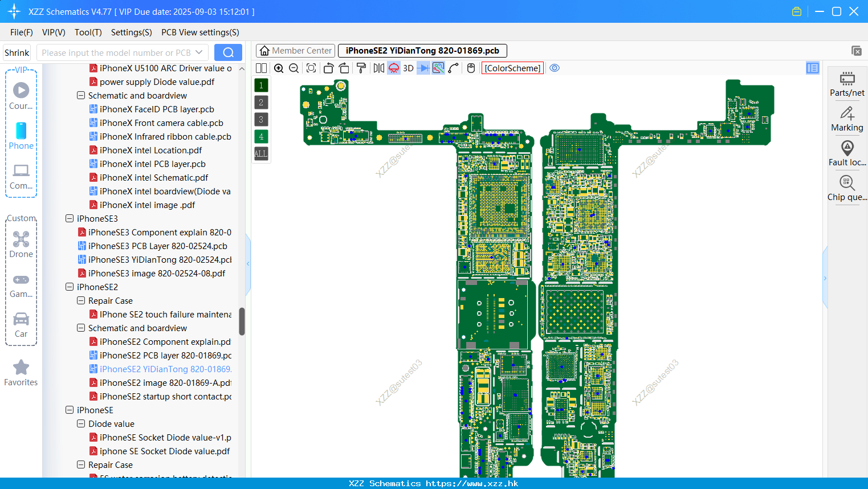868x489 pixels.
Task: Open the Parts/net panel
Action: point(847,84)
